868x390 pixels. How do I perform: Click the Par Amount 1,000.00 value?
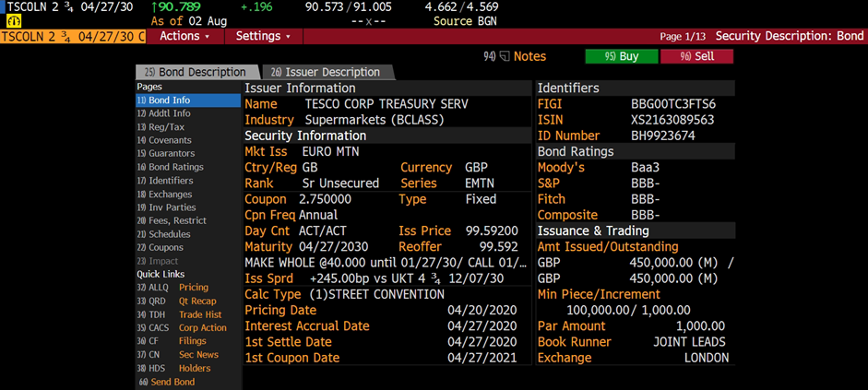(700, 325)
